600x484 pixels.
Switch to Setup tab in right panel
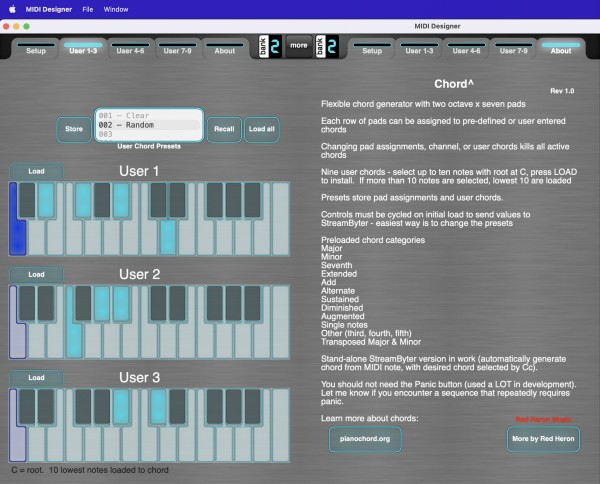[x=372, y=49]
